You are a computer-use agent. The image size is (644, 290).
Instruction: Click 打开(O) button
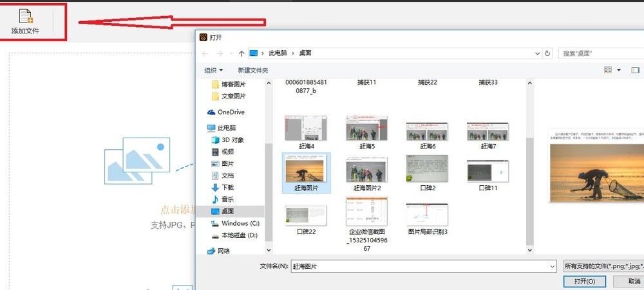585,282
